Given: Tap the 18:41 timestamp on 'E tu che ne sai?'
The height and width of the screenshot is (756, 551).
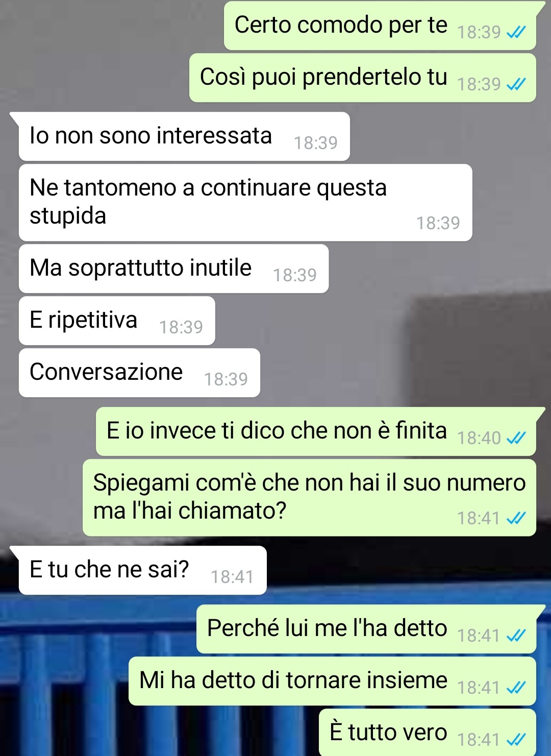Looking at the screenshot, I should click(x=232, y=577).
